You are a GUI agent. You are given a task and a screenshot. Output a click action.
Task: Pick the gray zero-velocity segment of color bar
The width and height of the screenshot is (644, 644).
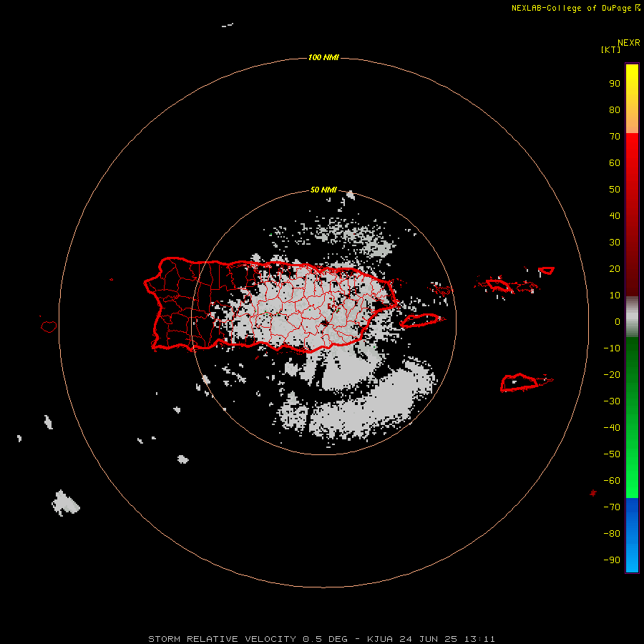click(632, 317)
